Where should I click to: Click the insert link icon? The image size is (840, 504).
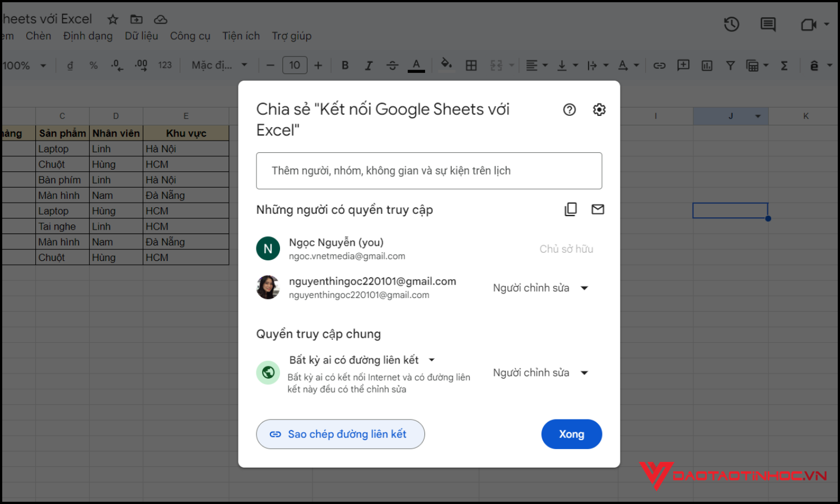pyautogui.click(x=659, y=65)
